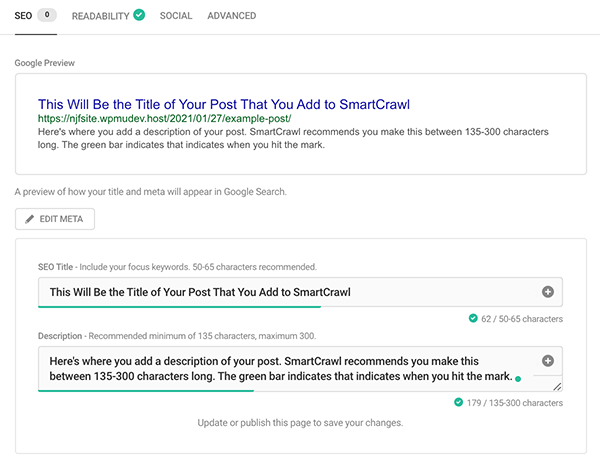This screenshot has width=600, height=462.
Task: Click inside the Description text area
Action: (280, 368)
